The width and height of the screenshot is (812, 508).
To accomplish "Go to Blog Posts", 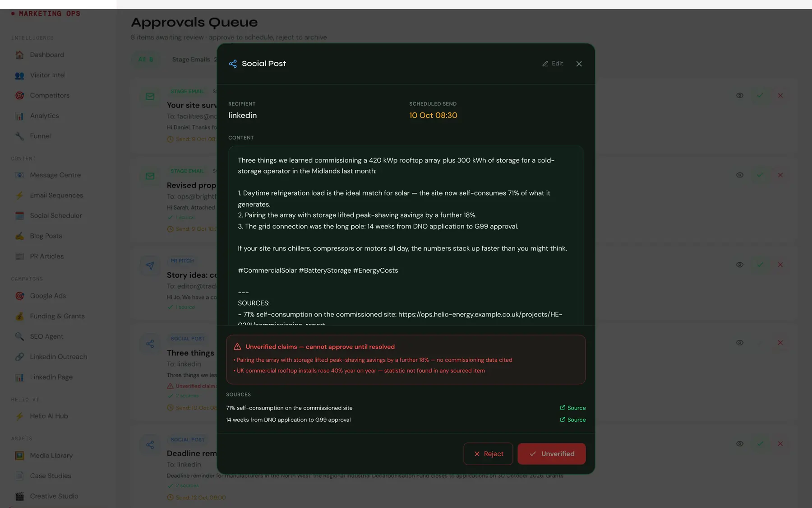I will pos(46,236).
